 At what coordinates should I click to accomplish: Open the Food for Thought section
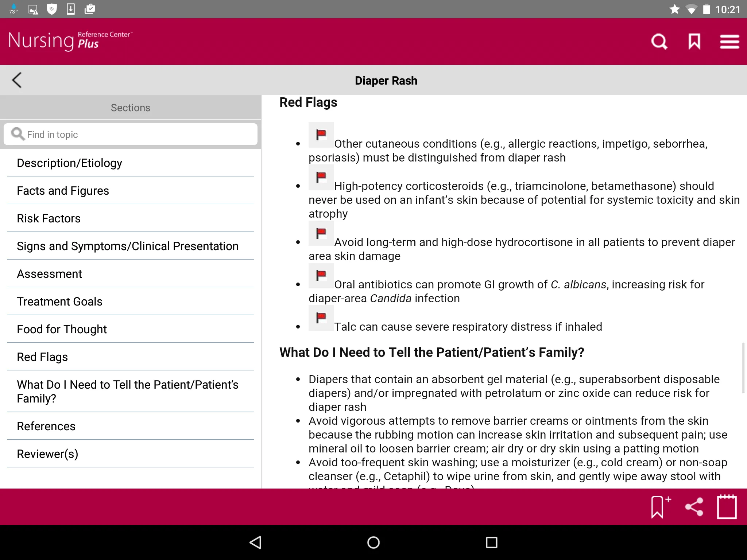click(62, 329)
